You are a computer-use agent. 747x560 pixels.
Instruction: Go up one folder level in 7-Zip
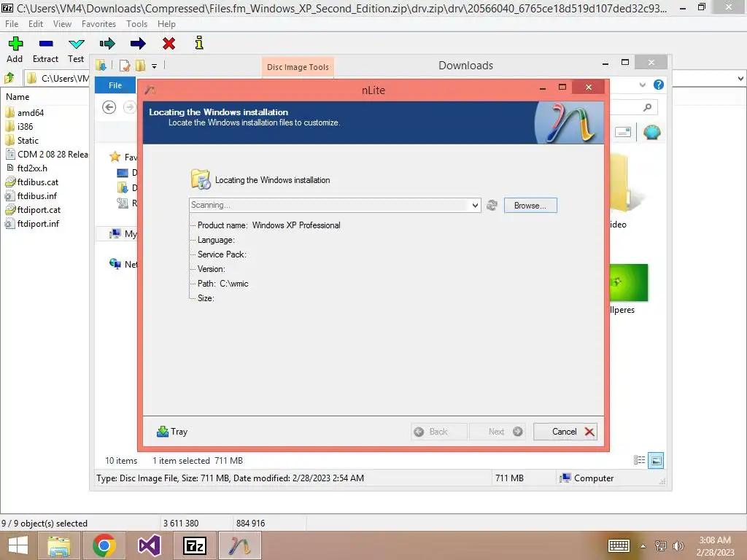coord(9,77)
